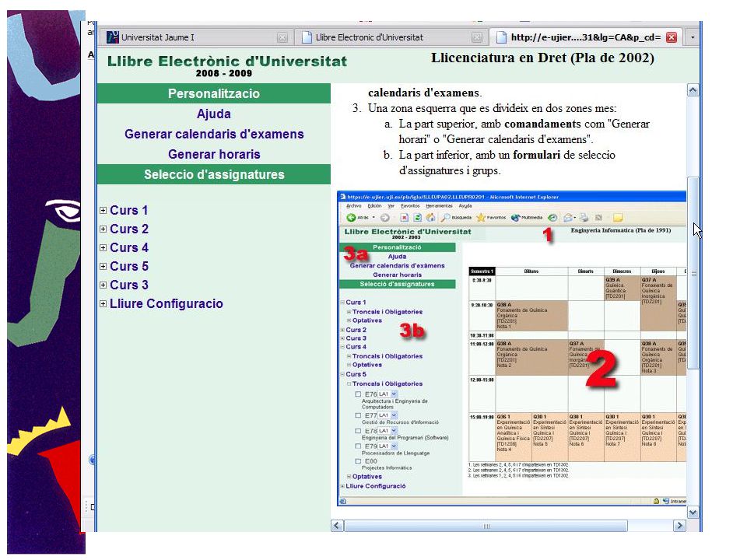Click the horizontal scrollbar thumb
The width and height of the screenshot is (747, 560).
pos(486,526)
